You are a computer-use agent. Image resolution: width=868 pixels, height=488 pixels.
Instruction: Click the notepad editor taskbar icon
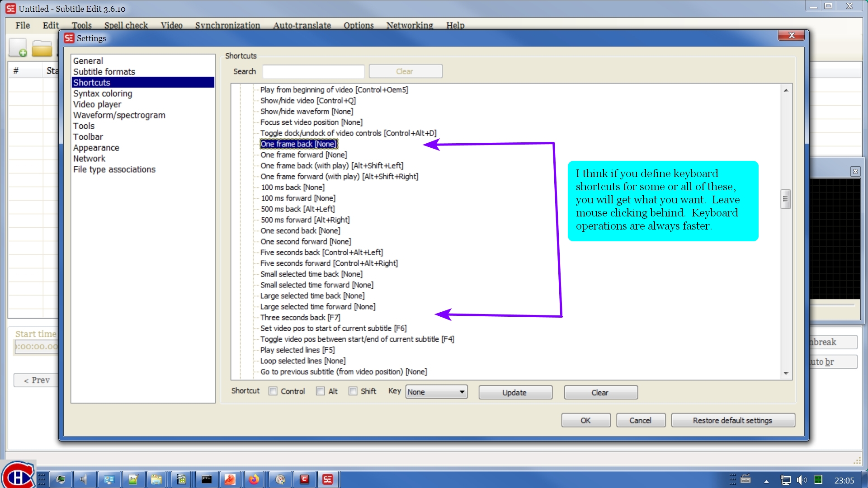[133, 479]
